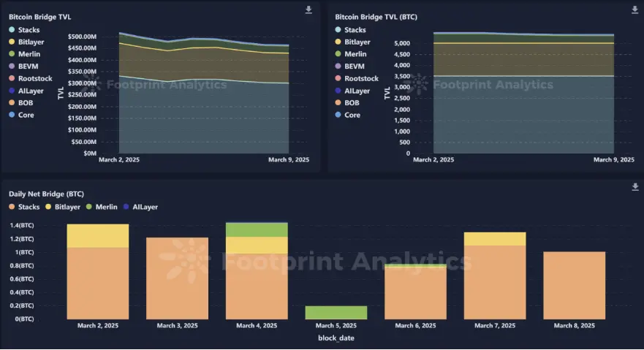Screen dimensions: 644x350
Task: Toggle Stacks in the TVL (BTC) chart legend
Action: coord(350,30)
